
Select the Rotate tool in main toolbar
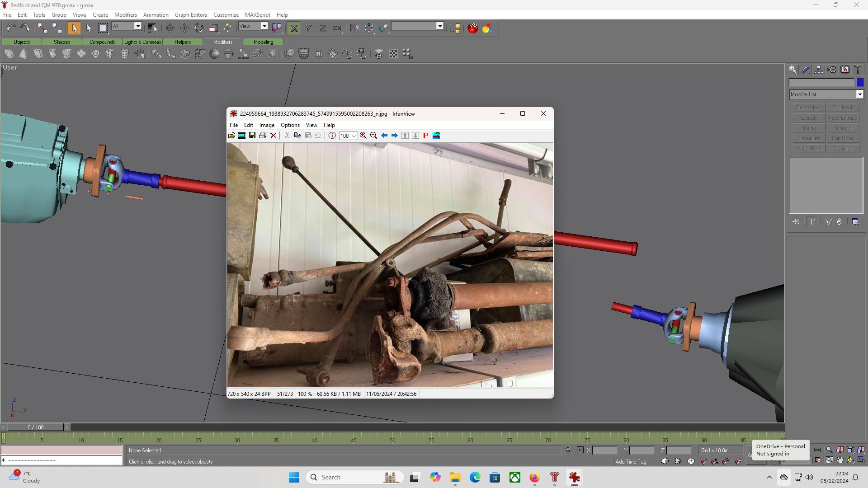pyautogui.click(x=199, y=28)
